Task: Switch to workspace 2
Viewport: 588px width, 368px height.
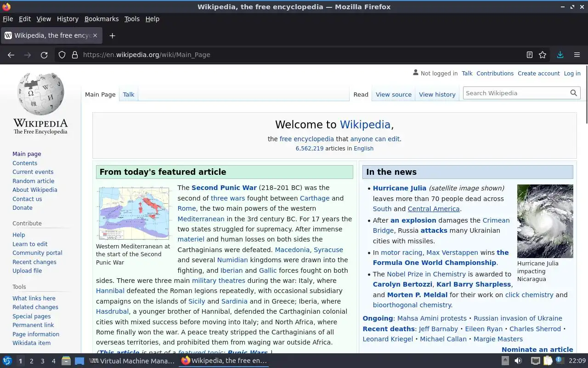Action: (31, 361)
